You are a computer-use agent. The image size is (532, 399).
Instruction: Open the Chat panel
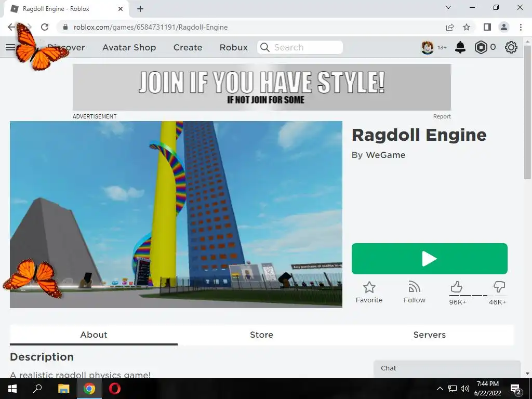pyautogui.click(x=447, y=368)
